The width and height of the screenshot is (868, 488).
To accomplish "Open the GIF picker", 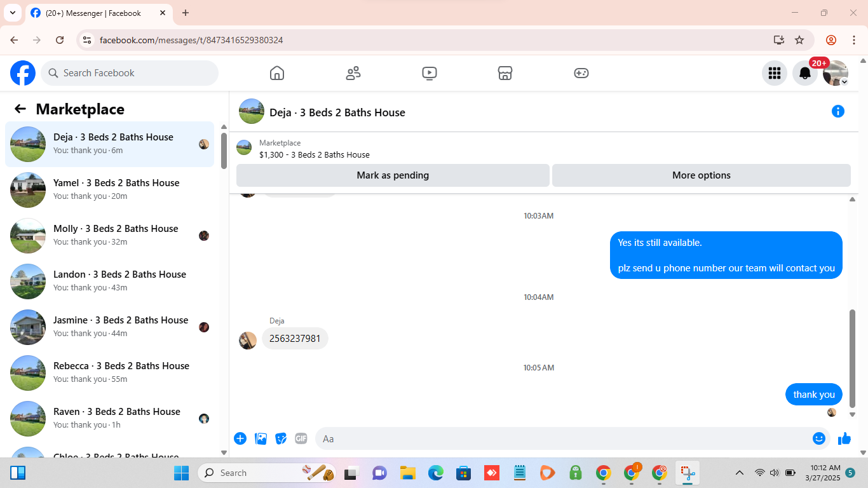I will 301,438.
